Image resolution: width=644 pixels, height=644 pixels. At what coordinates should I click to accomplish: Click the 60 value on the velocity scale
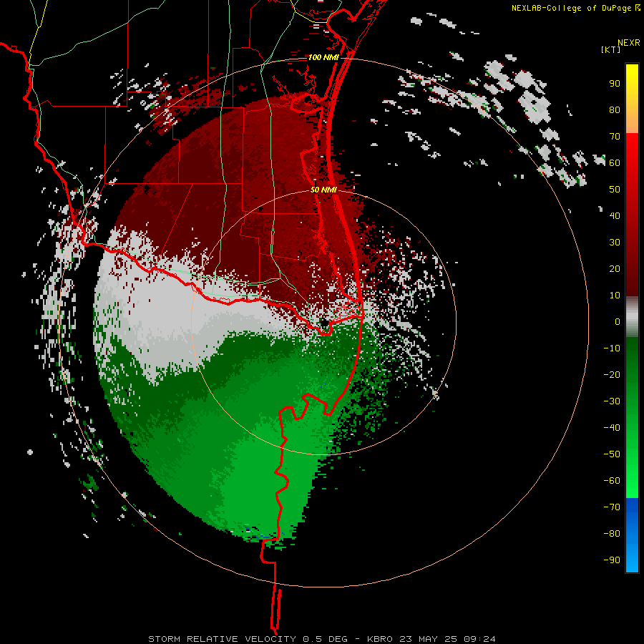click(x=615, y=163)
